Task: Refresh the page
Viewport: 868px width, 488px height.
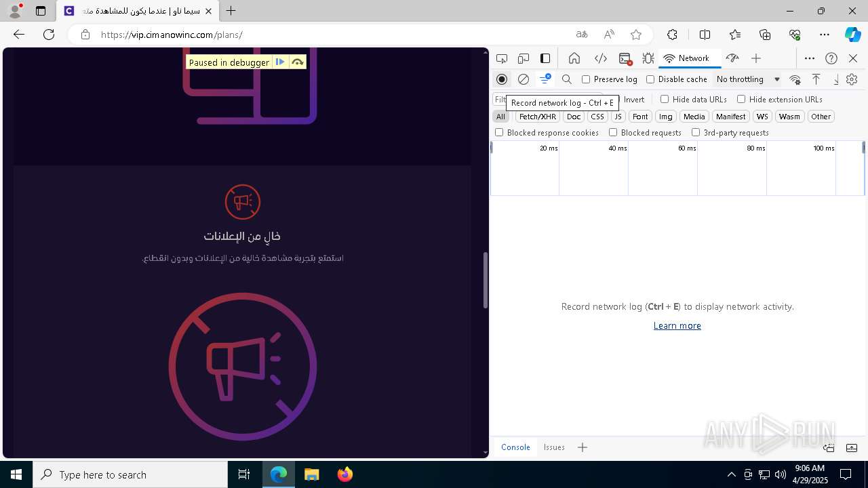Action: (49, 35)
